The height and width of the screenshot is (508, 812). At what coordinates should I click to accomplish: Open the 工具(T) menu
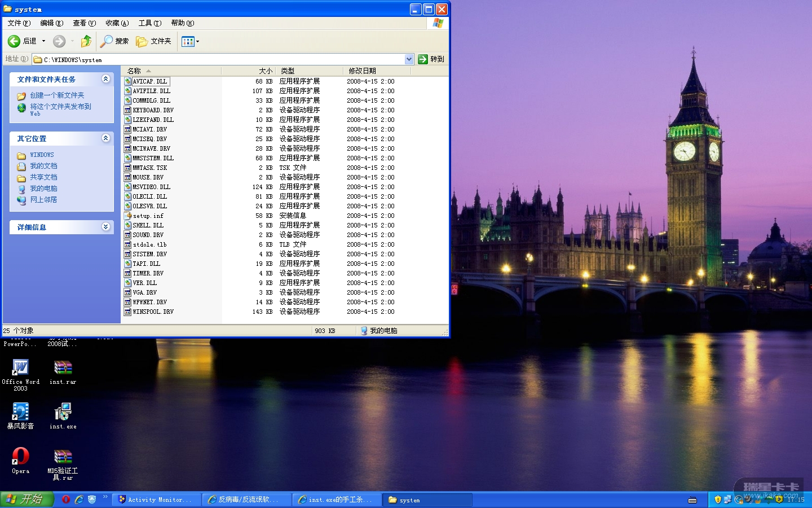149,23
